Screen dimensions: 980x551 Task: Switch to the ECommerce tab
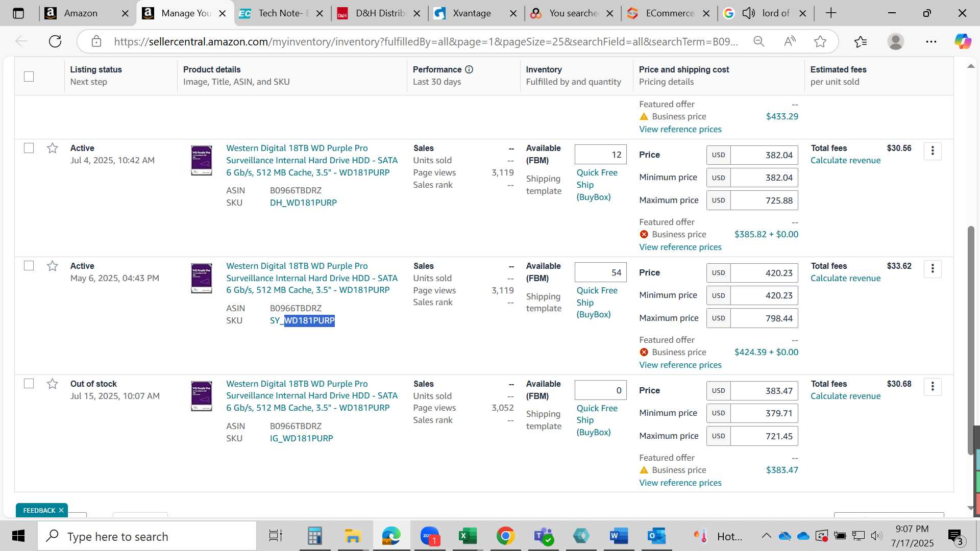click(x=670, y=13)
